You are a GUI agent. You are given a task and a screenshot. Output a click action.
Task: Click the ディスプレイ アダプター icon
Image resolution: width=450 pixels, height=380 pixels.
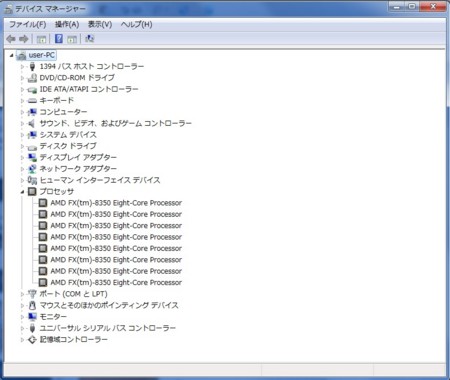32,157
